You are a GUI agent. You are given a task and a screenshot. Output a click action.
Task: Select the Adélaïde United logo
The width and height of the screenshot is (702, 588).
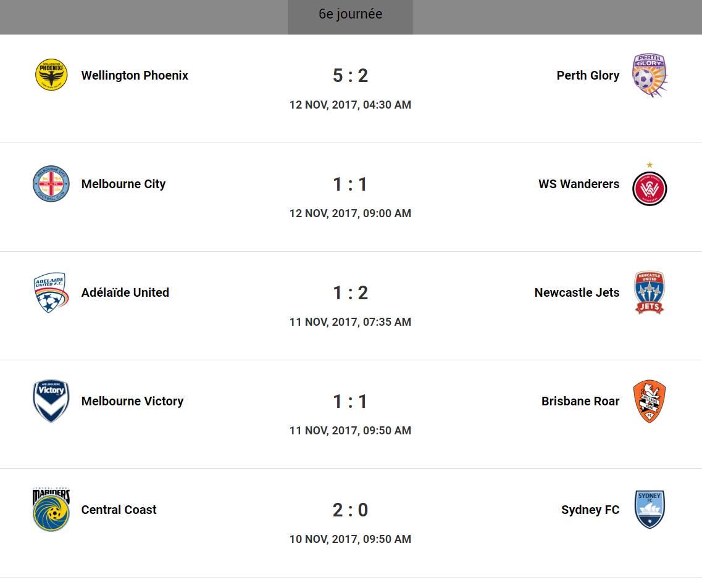pos(50,292)
